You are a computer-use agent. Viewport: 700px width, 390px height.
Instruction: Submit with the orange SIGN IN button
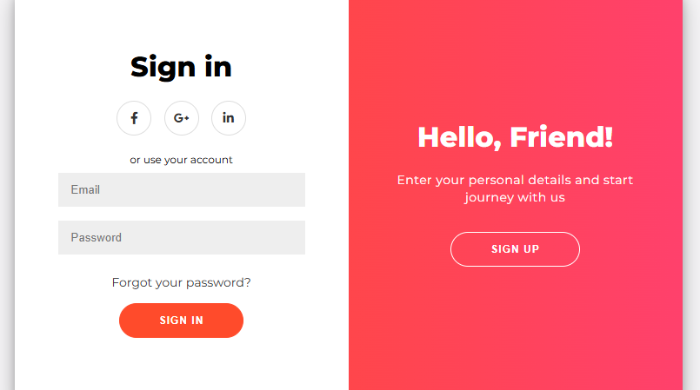[181, 320]
